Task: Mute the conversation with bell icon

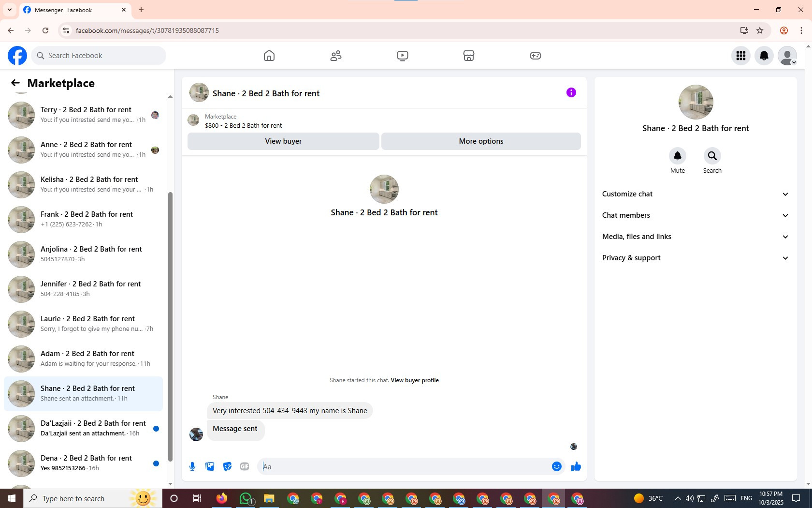Action: [678, 156]
